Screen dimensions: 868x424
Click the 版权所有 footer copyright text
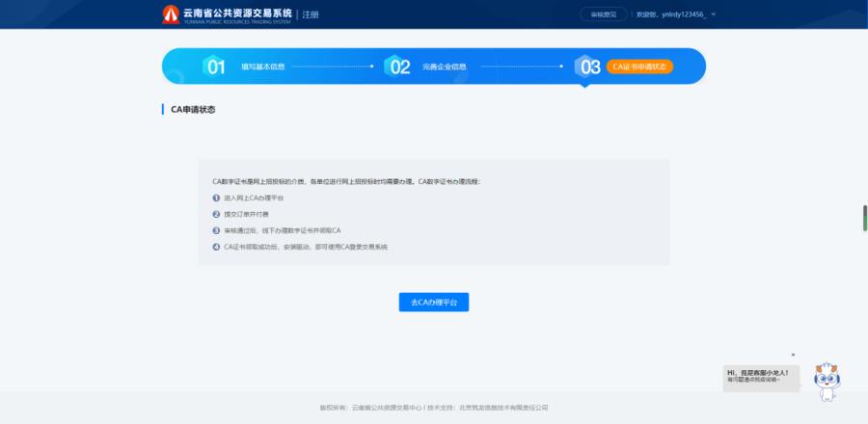(433, 408)
